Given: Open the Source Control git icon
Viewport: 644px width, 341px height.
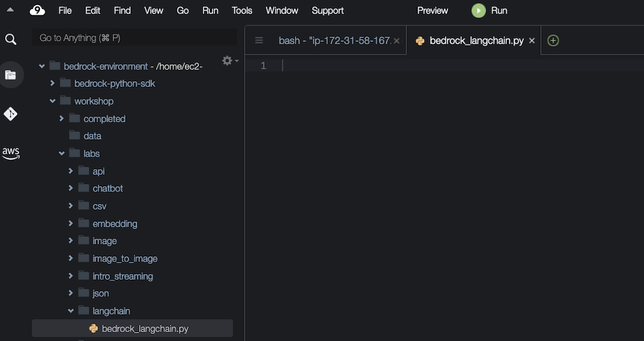Looking at the screenshot, I should click(10, 114).
